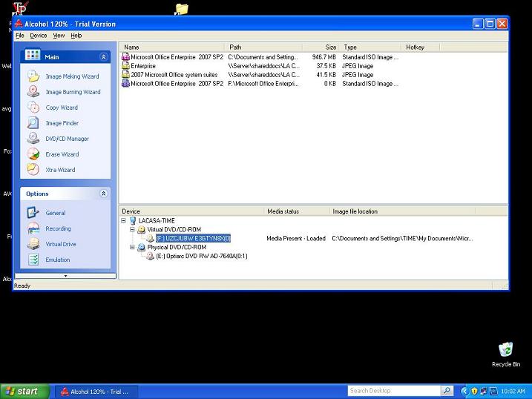
Task: Sort images by the Size column header
Action: (321, 47)
